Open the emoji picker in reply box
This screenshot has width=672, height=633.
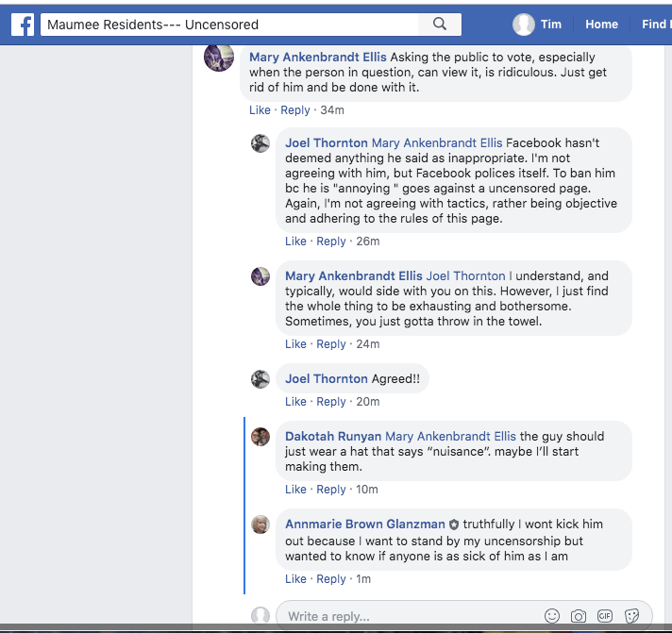click(552, 616)
